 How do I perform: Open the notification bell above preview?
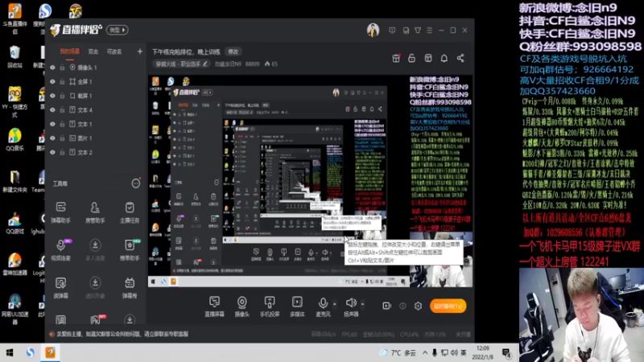(x=444, y=58)
